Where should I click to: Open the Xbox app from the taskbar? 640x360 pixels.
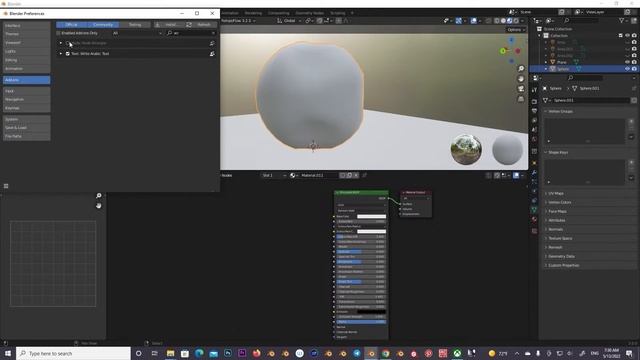point(457,353)
